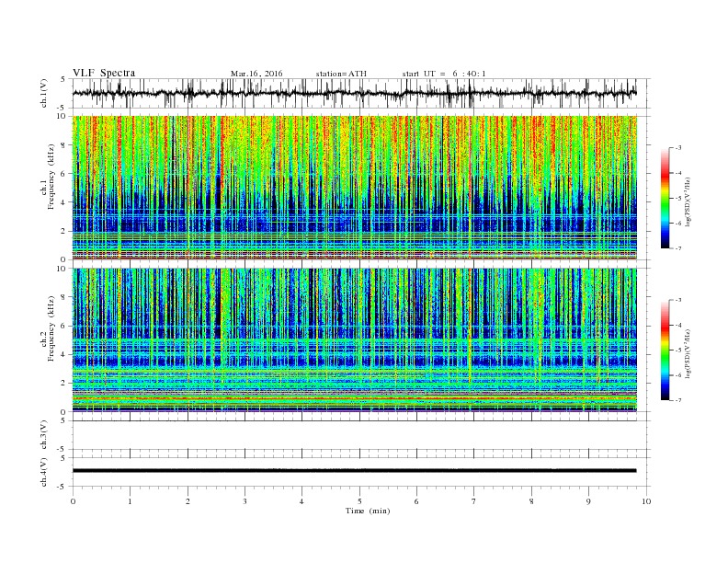Click inside the ch.2 spectrogram panel
The image size is (728, 563).
(x=354, y=340)
